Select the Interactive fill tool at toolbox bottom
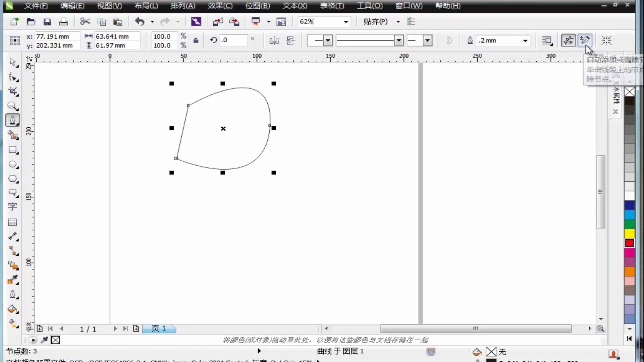This screenshot has height=362, width=644. coord(13,323)
